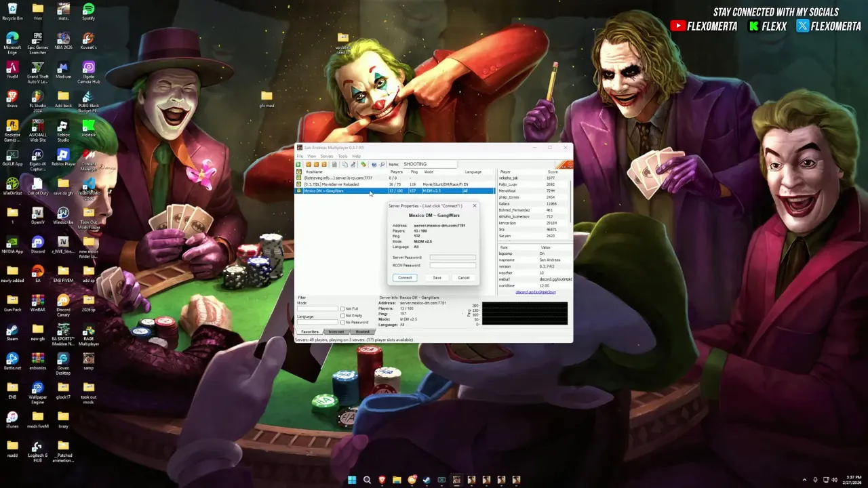Screen dimensions: 868x488
Task: Open the View menu in SA-MP
Action: tap(312, 157)
